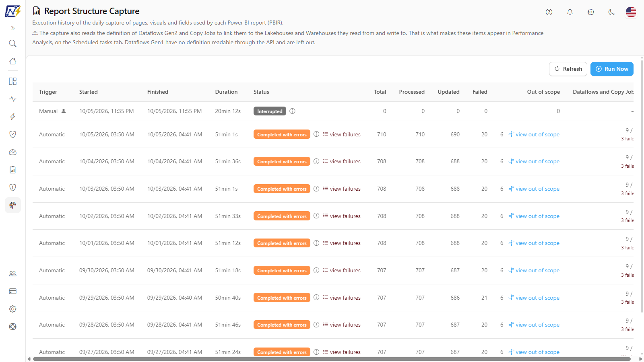Toggle dark mode with the moon icon
The width and height of the screenshot is (644, 362).
(612, 12)
